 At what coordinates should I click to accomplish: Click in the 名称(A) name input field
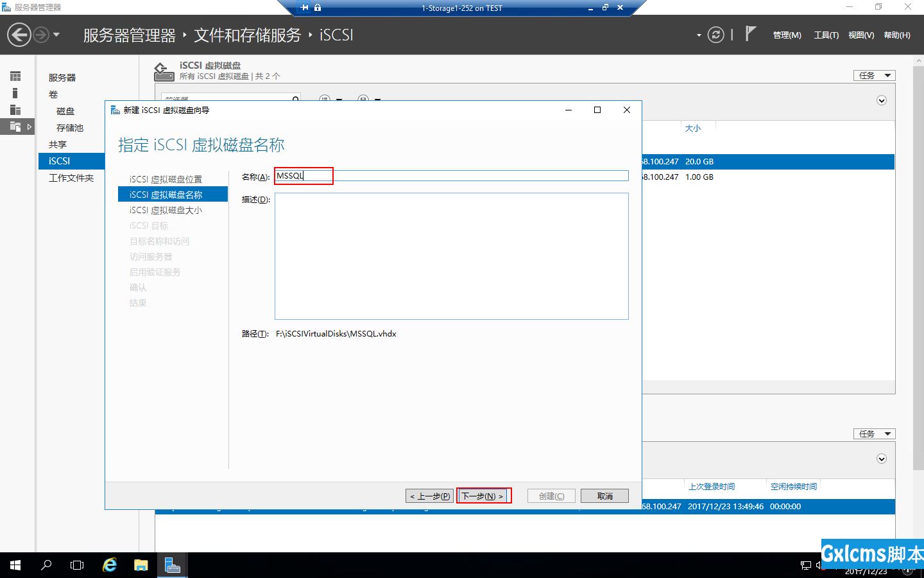tap(452, 176)
